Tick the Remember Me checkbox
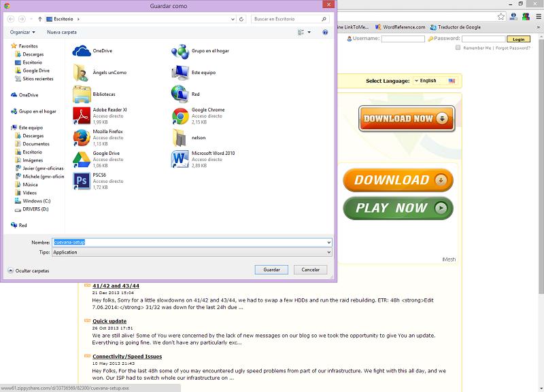 pos(458,48)
